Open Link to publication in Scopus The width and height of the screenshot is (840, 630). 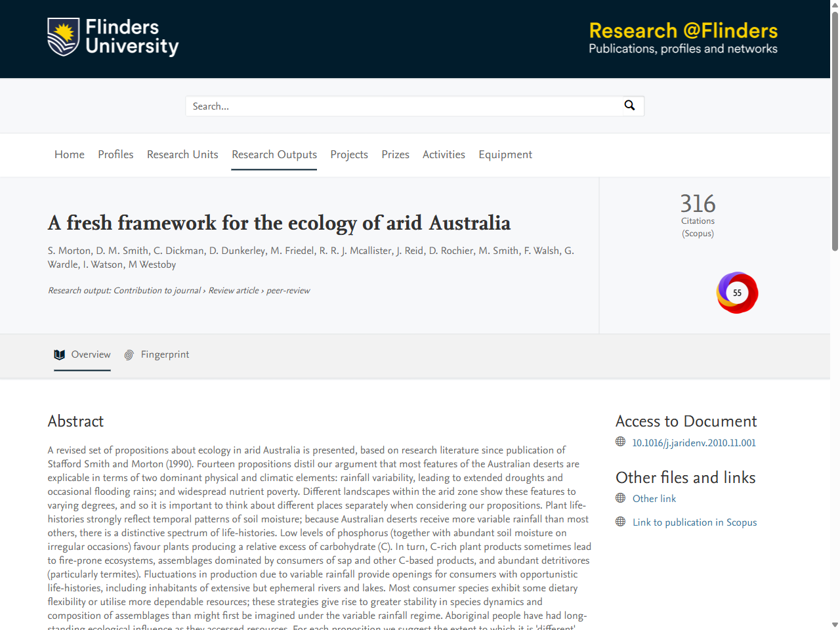point(694,522)
